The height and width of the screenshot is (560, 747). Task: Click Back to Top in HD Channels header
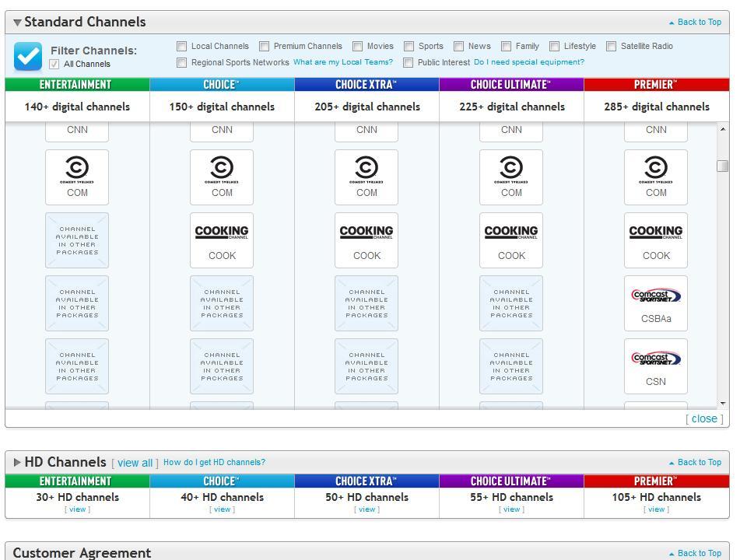[x=696, y=462]
